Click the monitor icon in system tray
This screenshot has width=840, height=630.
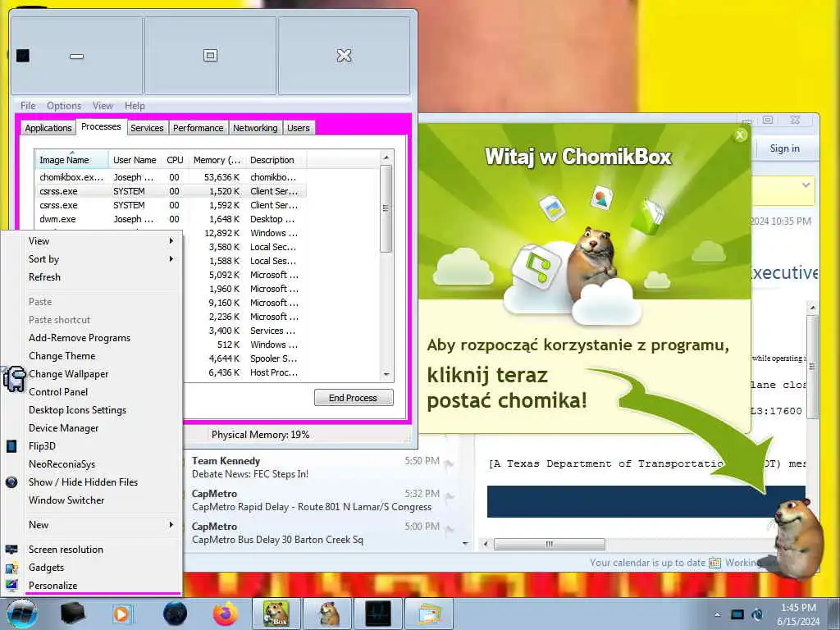[737, 614]
